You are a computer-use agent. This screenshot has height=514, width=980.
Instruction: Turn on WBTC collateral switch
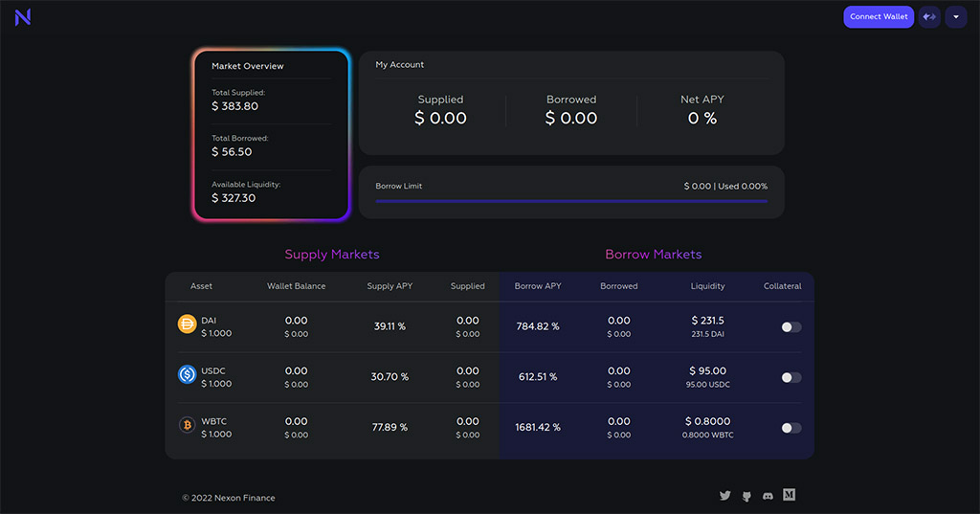tap(791, 428)
